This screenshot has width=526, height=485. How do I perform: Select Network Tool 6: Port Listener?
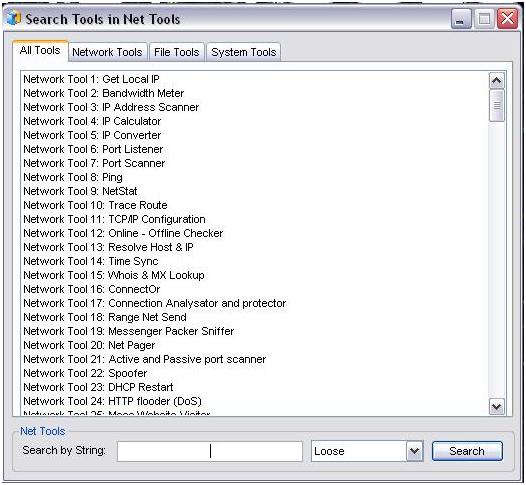[x=93, y=149]
